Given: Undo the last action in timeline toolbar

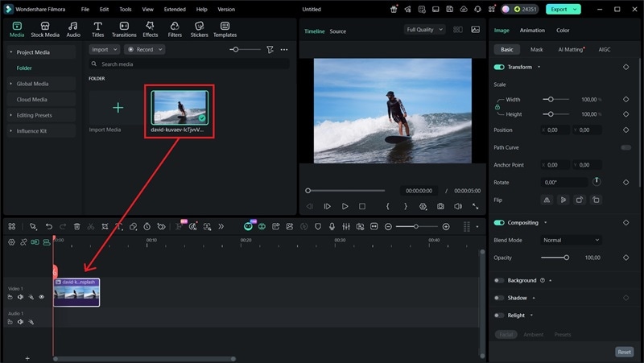Looking at the screenshot, I should [x=48, y=227].
